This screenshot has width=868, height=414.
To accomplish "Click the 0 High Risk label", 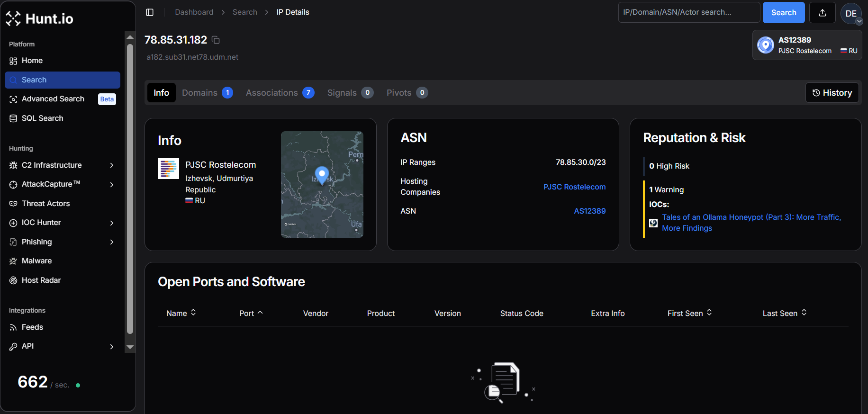I will coord(669,166).
